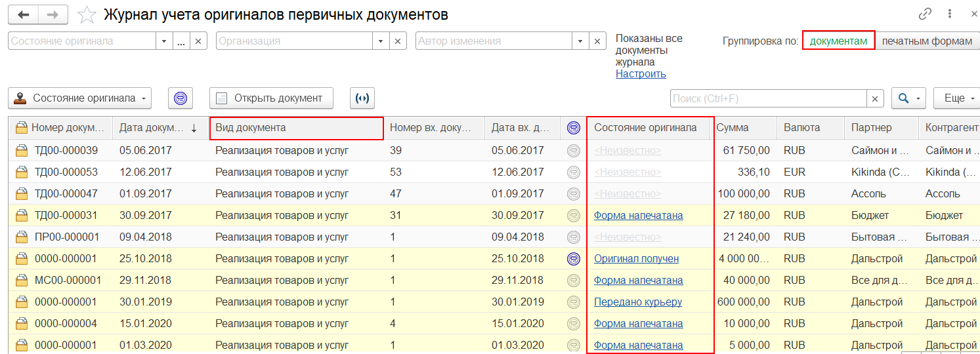Screen dimensions: 980x354
Task: Expand the Состояние оригинала filter dropdown
Action: pyautogui.click(x=164, y=41)
